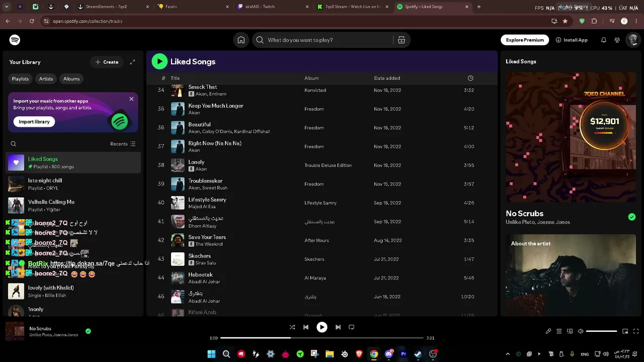Click the Import library button
The width and height of the screenshot is (644, 362).
[34, 122]
